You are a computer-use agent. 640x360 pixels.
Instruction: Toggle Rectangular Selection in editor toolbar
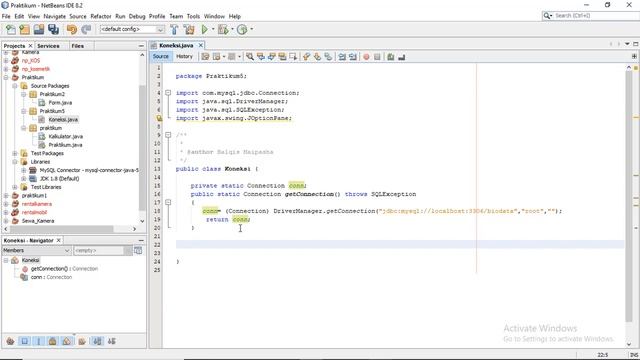coord(293,57)
